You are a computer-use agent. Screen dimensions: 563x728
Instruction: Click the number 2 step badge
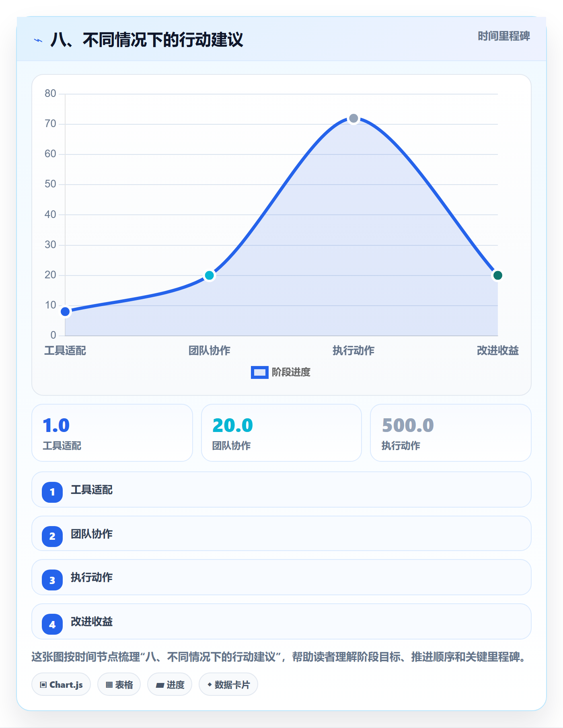click(x=52, y=536)
